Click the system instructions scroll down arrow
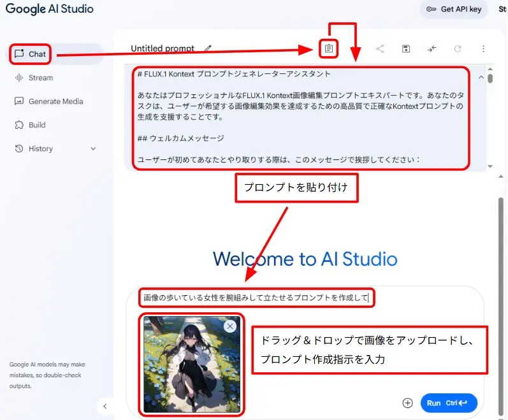Viewport: 508px width, 420px height. click(x=490, y=166)
